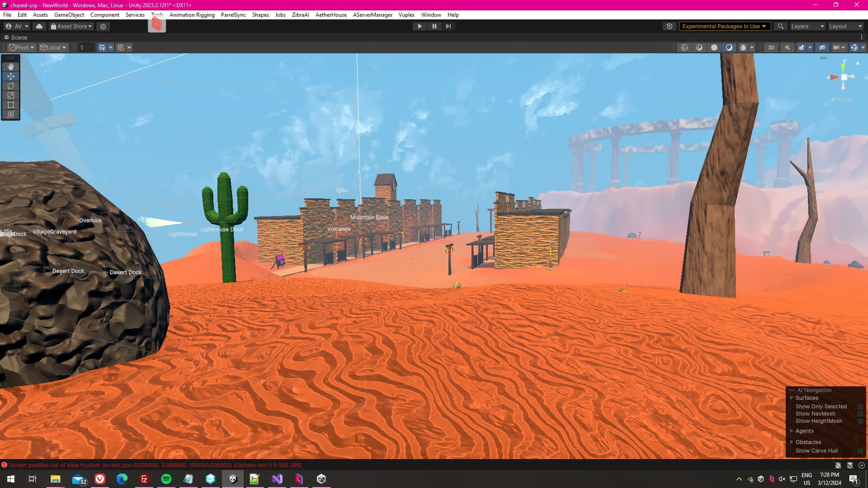Click Experimental Packages In Use button
Screen dimensions: 868x488
coord(724,26)
